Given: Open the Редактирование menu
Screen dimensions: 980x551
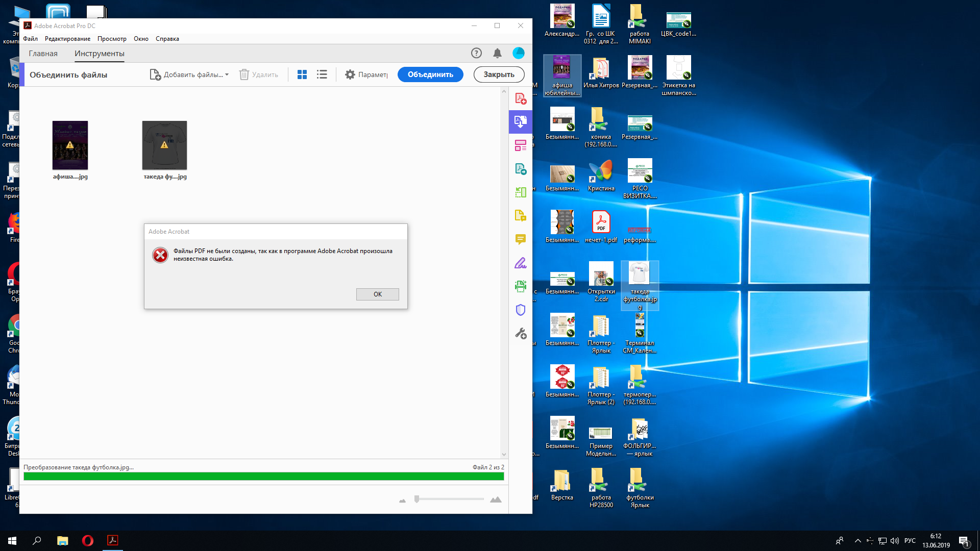Looking at the screenshot, I should coord(67,39).
